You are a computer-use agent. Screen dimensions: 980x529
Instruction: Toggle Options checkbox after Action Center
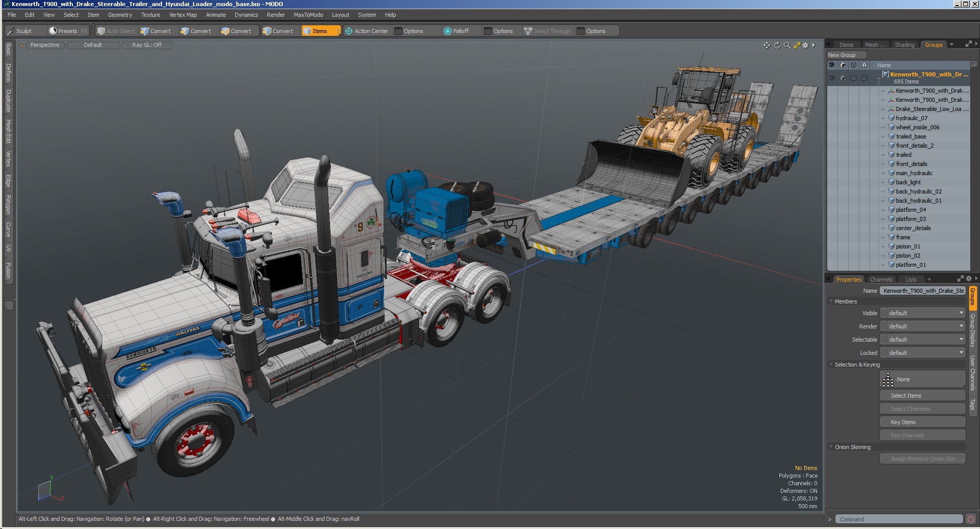pos(398,31)
